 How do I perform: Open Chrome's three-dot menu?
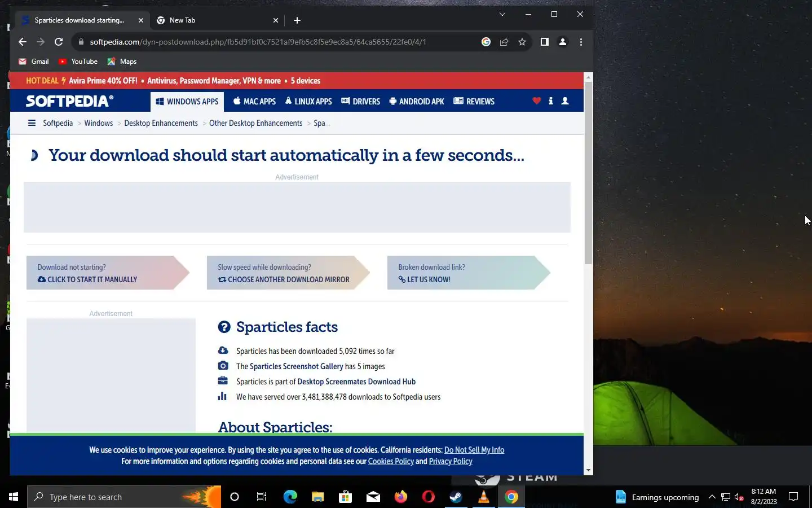tap(581, 42)
